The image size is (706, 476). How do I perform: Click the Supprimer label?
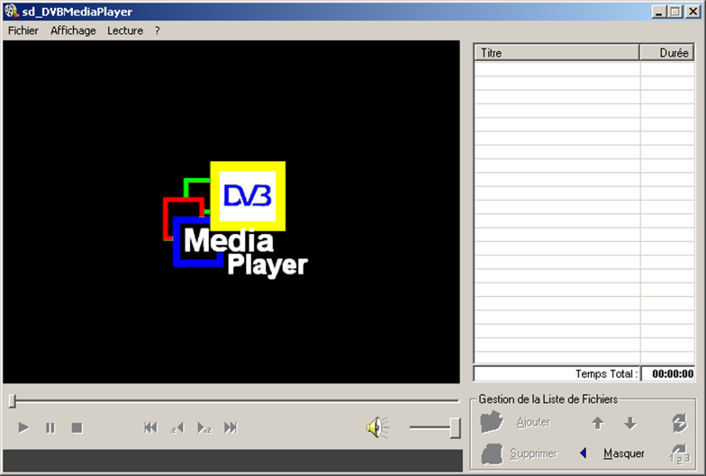533,453
